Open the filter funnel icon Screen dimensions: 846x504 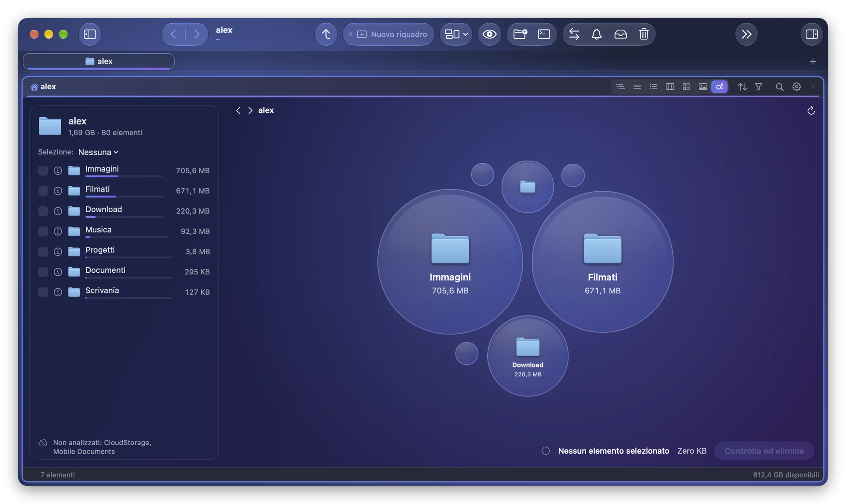pos(758,87)
